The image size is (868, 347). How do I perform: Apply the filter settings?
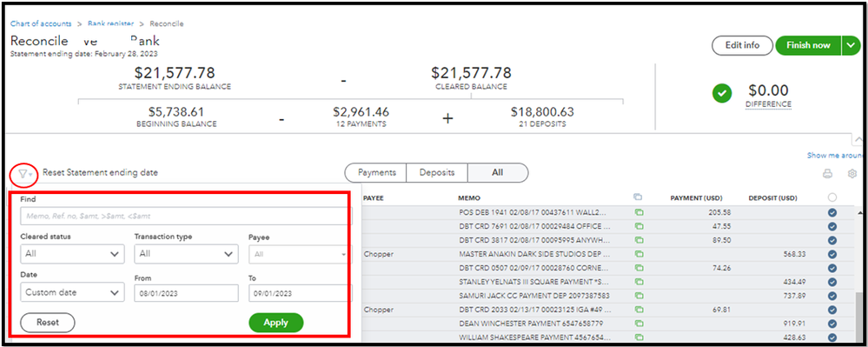275,322
